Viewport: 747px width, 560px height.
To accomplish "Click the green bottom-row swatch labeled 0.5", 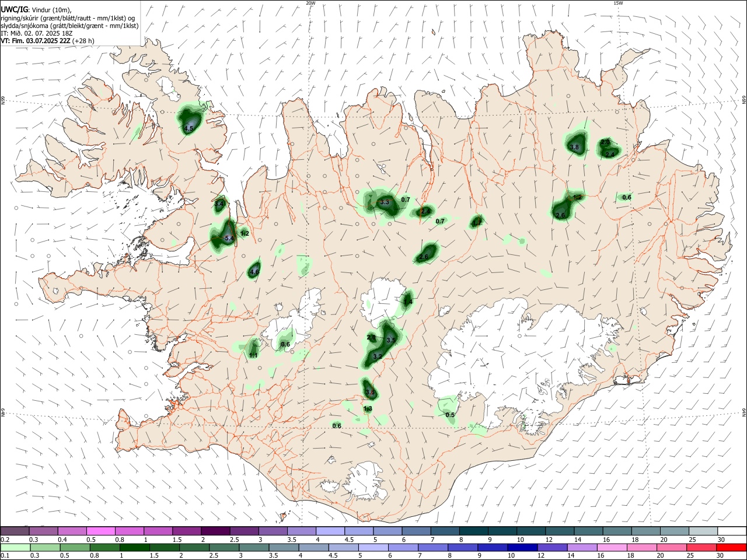I will (75, 547).
